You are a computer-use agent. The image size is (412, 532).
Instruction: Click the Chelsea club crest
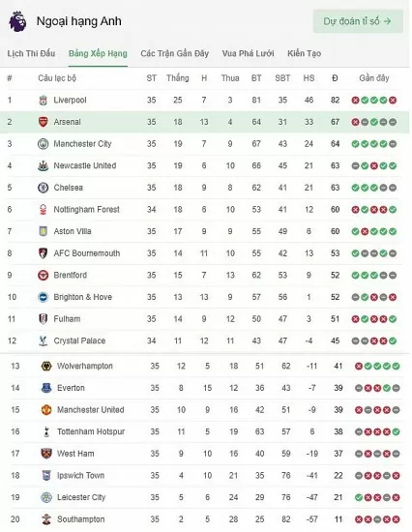(x=44, y=188)
